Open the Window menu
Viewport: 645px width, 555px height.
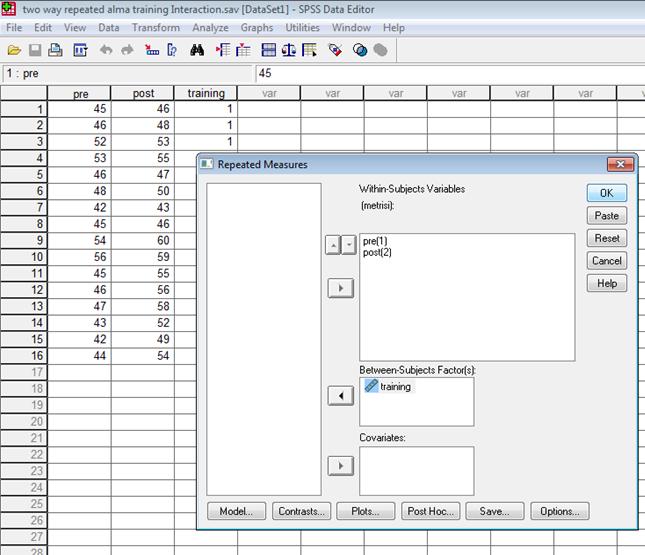pyautogui.click(x=351, y=28)
